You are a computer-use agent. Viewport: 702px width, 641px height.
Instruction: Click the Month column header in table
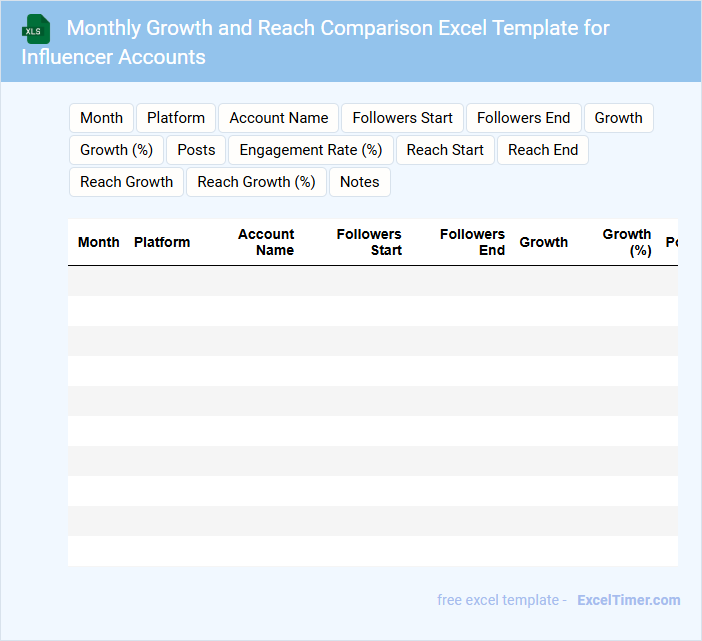pyautogui.click(x=98, y=242)
